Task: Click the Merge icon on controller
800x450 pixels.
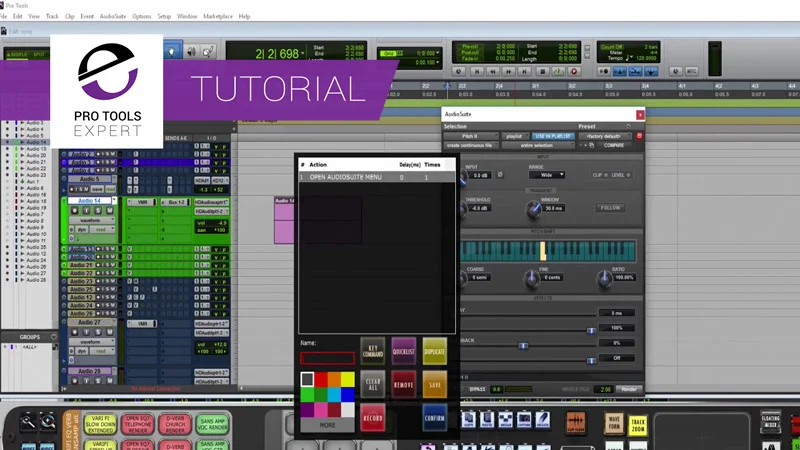Action: [x=506, y=419]
